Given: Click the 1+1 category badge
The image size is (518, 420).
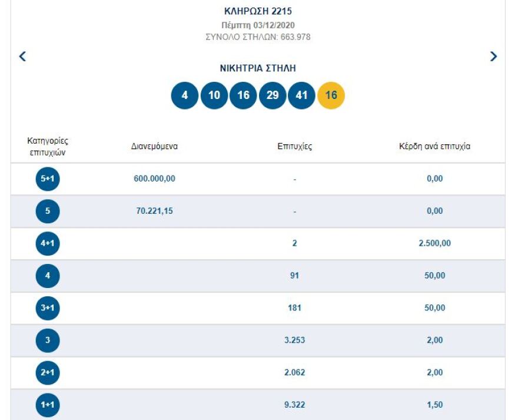Looking at the screenshot, I should pyautogui.click(x=48, y=405).
